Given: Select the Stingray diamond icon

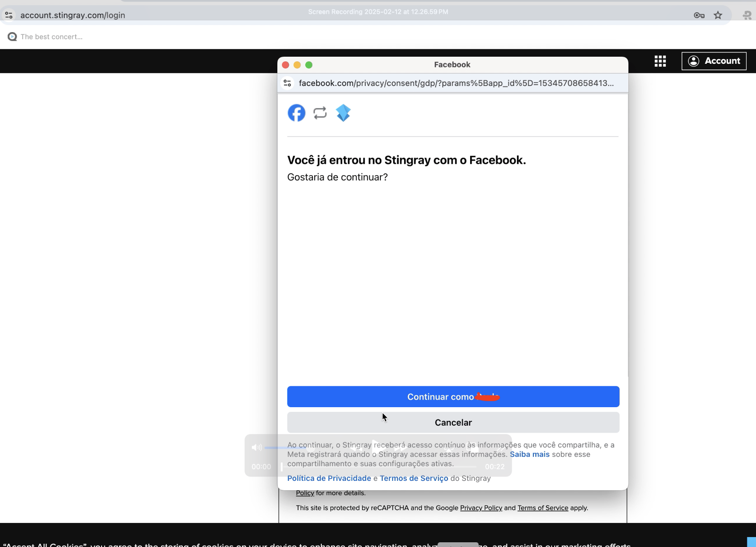Looking at the screenshot, I should click(343, 113).
